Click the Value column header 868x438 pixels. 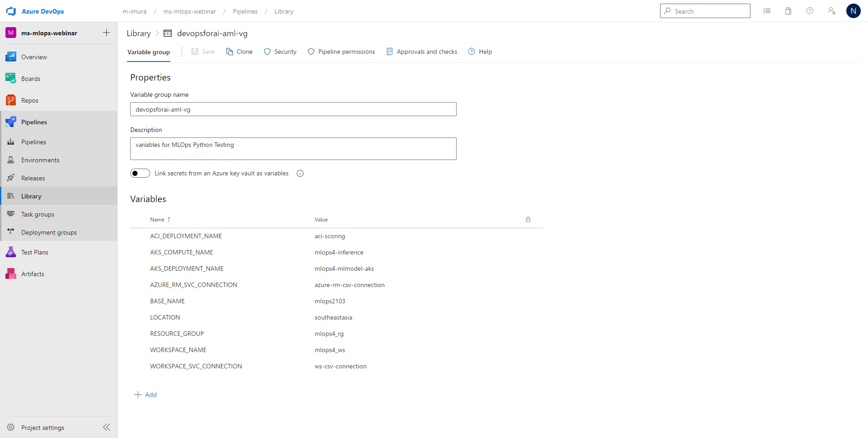321,220
